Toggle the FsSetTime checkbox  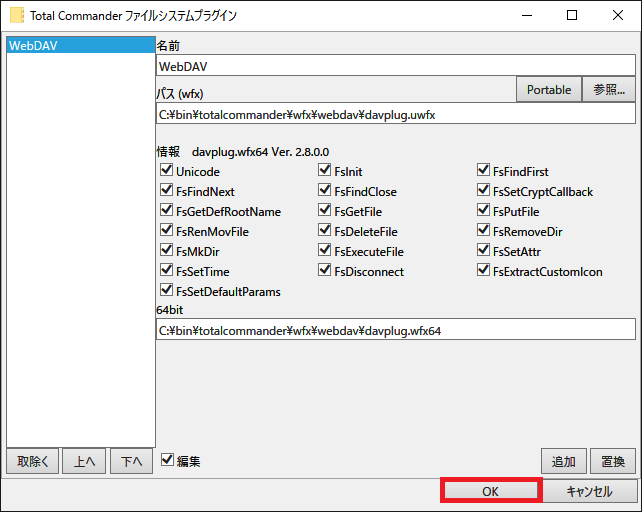pyautogui.click(x=166, y=270)
